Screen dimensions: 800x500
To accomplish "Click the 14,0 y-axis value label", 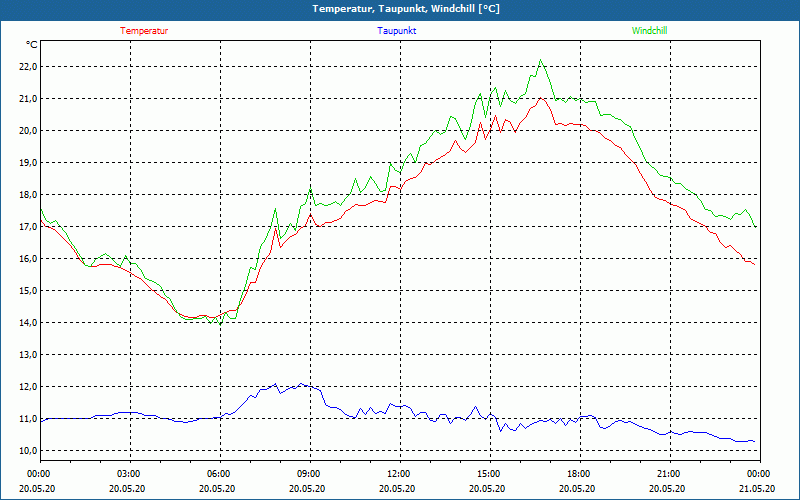I will click(26, 323).
